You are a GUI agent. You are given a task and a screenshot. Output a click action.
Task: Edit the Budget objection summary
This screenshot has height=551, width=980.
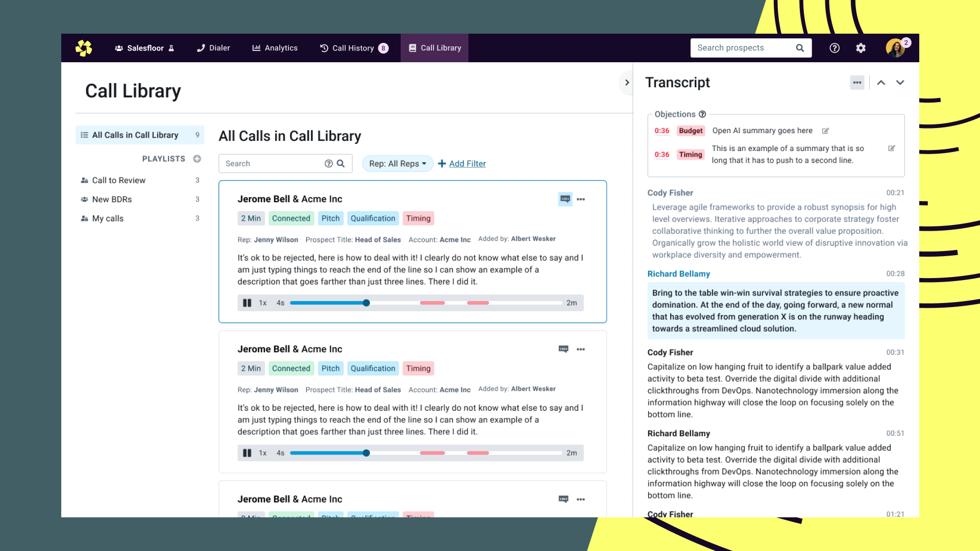pos(825,131)
